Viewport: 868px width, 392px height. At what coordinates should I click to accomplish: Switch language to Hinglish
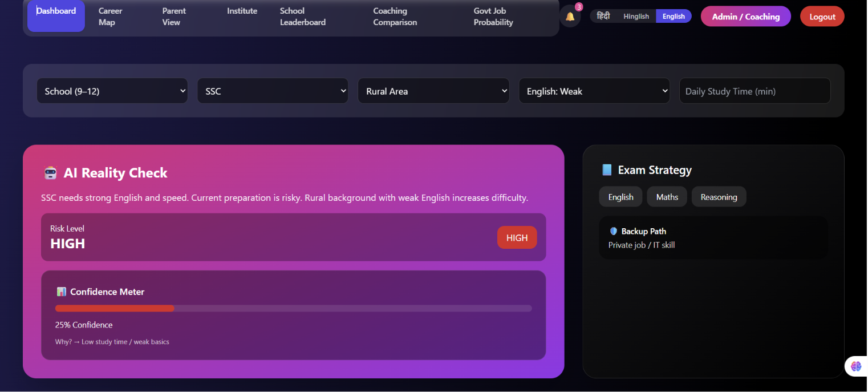tap(636, 17)
